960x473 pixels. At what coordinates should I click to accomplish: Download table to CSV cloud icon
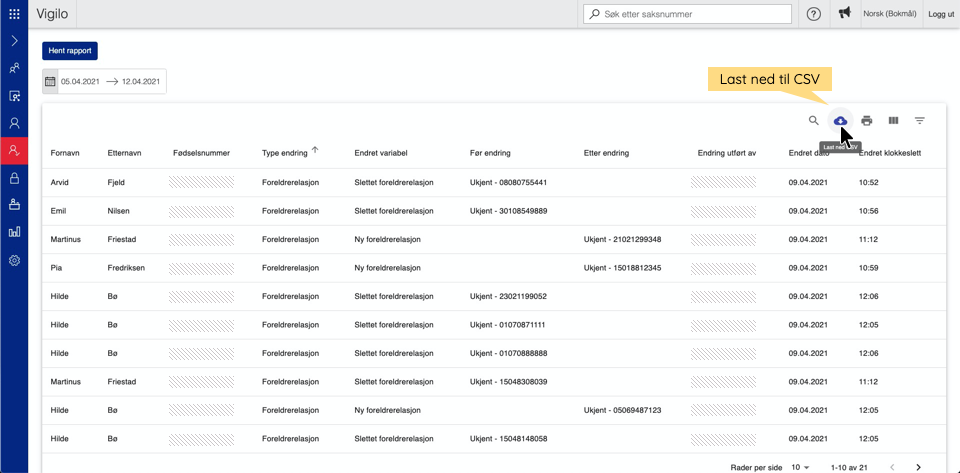coord(841,121)
